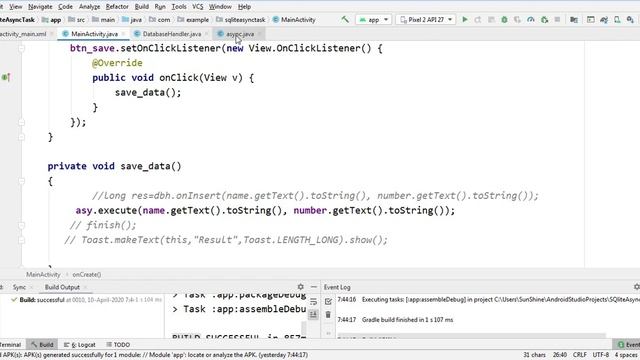Click the build output vertical scrollbar thumb

(x=304, y=328)
